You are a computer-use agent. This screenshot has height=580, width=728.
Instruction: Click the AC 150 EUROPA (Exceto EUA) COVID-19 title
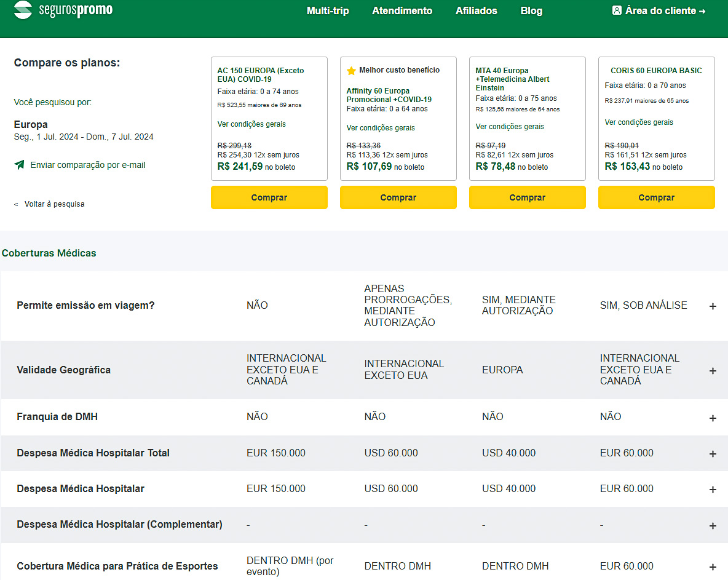point(261,75)
